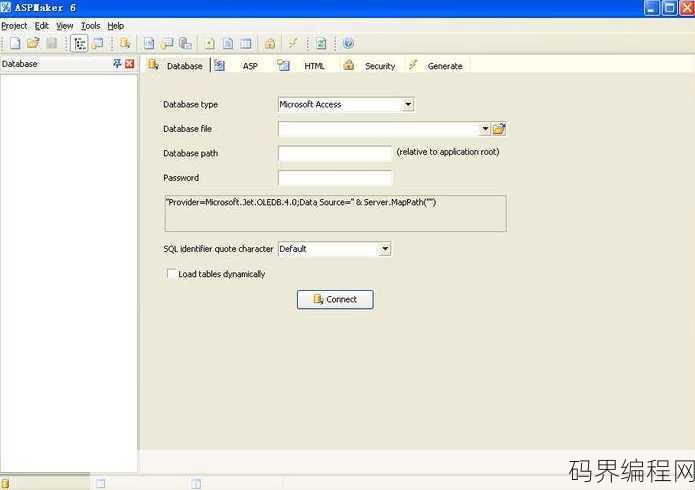Click the green refresh toolbar icon
The height and width of the screenshot is (490, 695).
coord(321,43)
